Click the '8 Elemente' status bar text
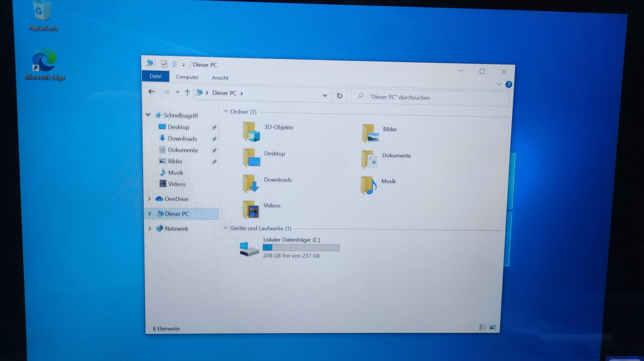The height and width of the screenshot is (361, 644). tap(166, 328)
